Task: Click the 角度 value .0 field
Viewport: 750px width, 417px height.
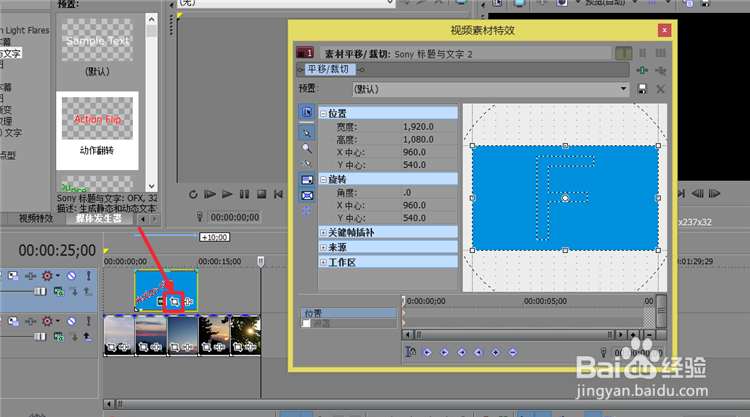Action: 429,193
